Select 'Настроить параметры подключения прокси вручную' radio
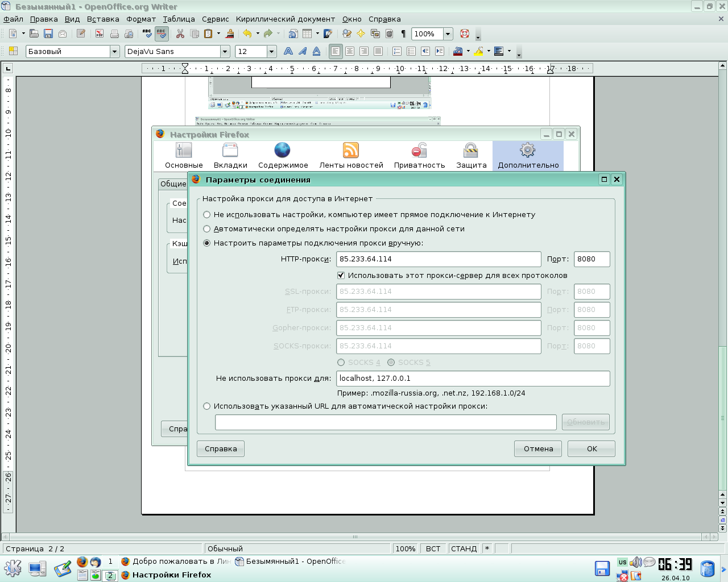This screenshot has width=728, height=582. pos(207,243)
